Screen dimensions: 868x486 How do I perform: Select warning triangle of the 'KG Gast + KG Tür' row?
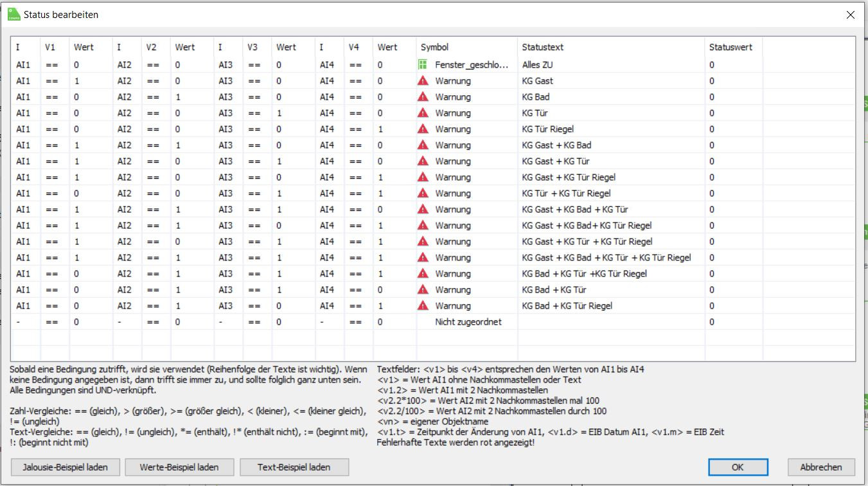coord(423,161)
